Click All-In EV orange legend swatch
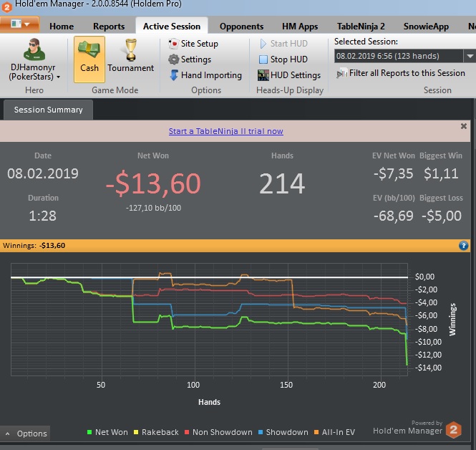Screen dimensions: 476x450 click(x=316, y=432)
